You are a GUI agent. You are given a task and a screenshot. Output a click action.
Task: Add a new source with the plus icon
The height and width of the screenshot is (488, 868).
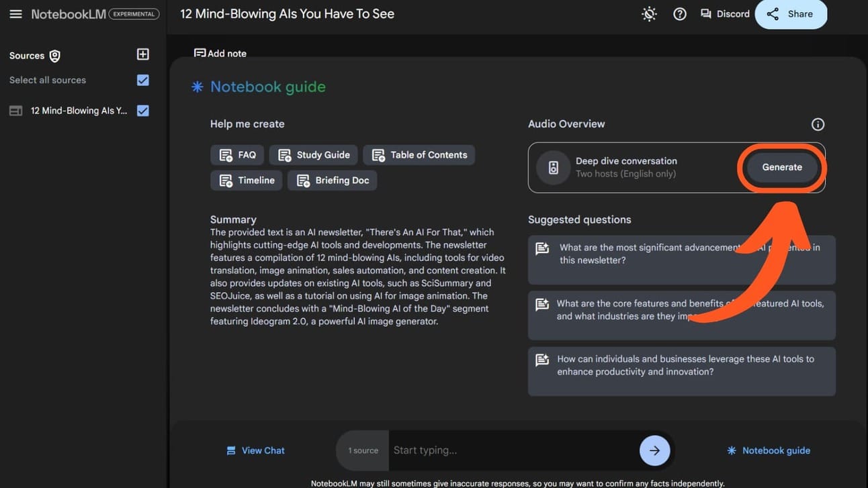click(142, 54)
